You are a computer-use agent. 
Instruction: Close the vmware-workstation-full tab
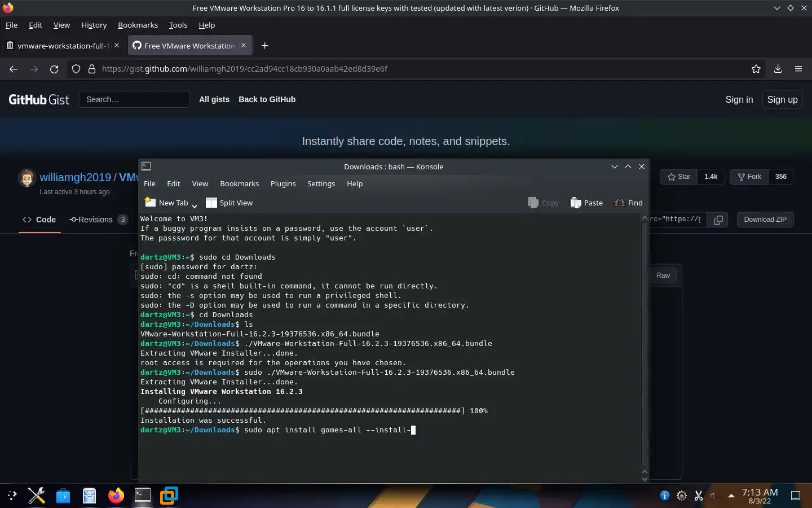coord(117,45)
